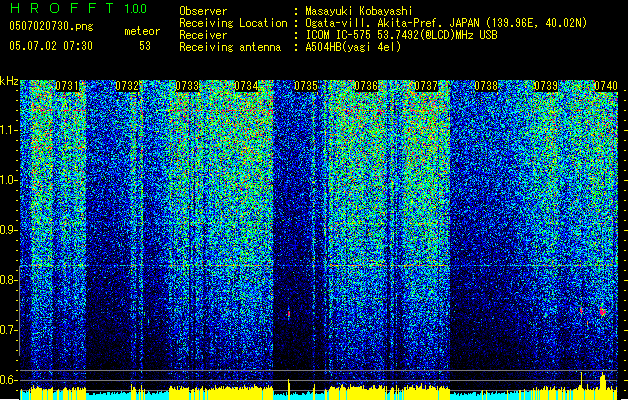Click the 0735 time marker
The image size is (629, 400).
pyautogui.click(x=306, y=86)
